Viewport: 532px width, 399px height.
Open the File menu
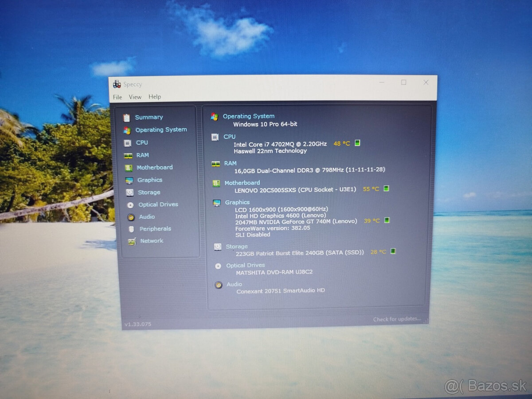tap(117, 97)
